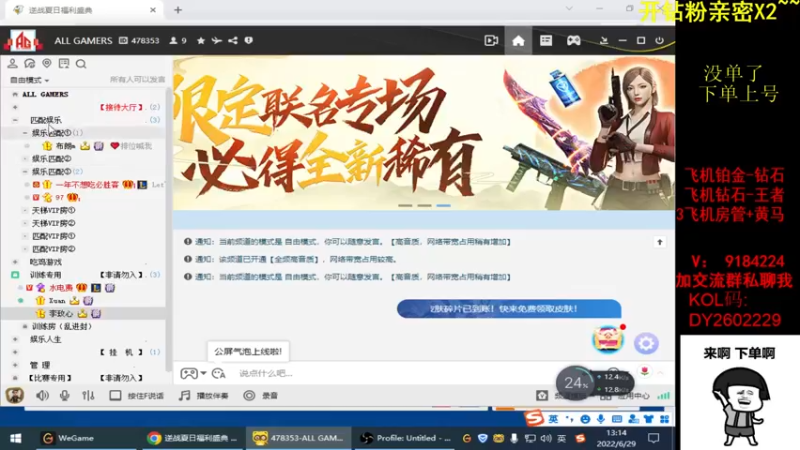Click own avatar in bottom bar
The image size is (800, 450).
(15, 395)
